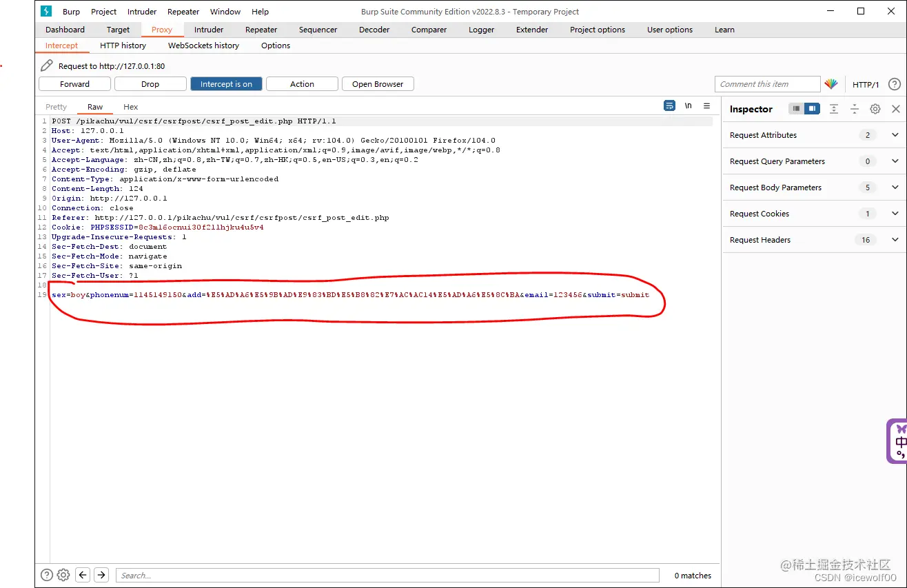Open the HTTP history sub-tab

(x=123, y=45)
